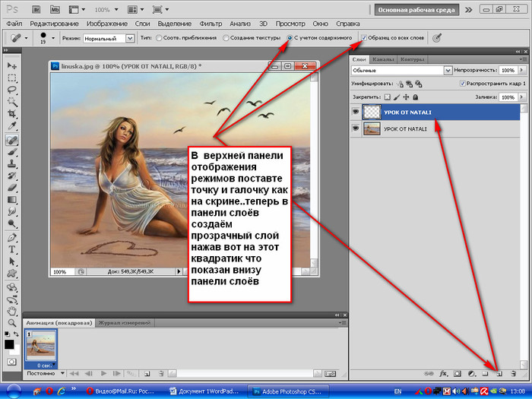Switch to the Контуры tab
Screen dimensions: 532x399
(412, 59)
